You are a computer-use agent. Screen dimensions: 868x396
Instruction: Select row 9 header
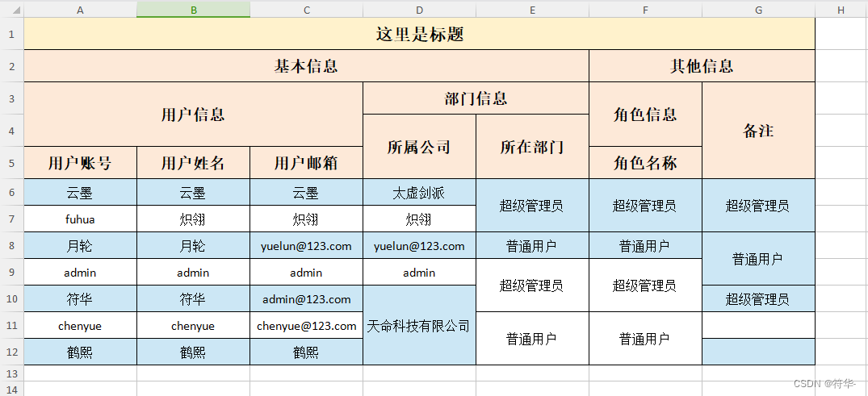11,272
